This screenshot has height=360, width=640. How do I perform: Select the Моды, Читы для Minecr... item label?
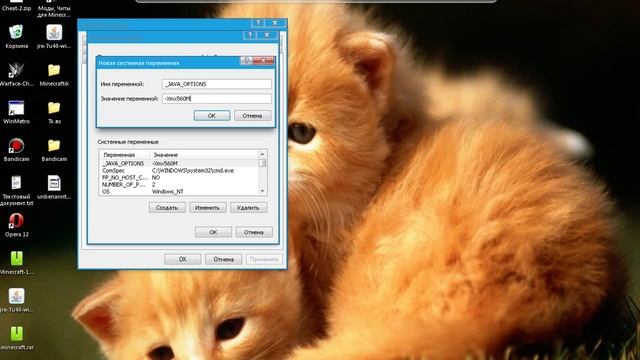[54, 11]
